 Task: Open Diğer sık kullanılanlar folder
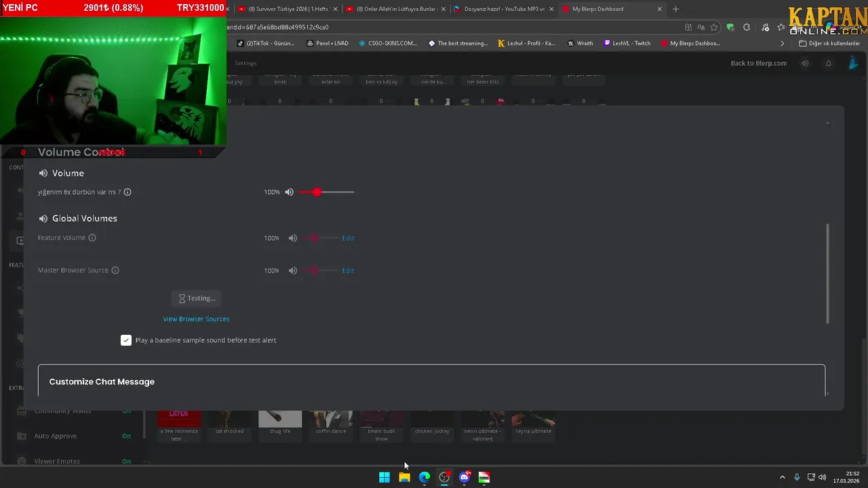click(829, 43)
